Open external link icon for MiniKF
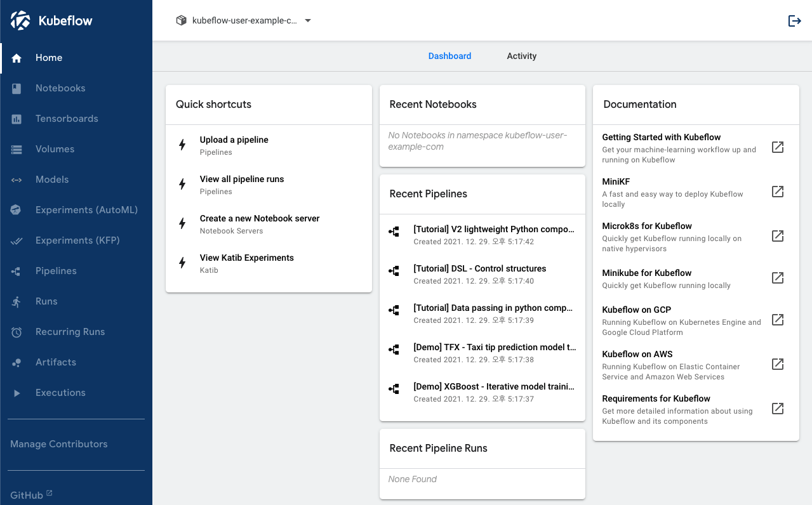812x505 pixels. [777, 192]
